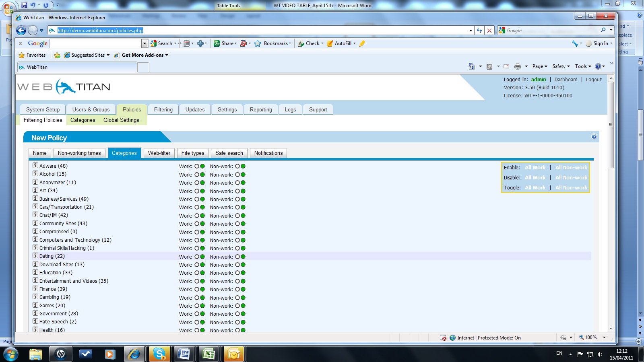
Task: Select empty Non-work radio for Anonymizer
Action: point(237,183)
